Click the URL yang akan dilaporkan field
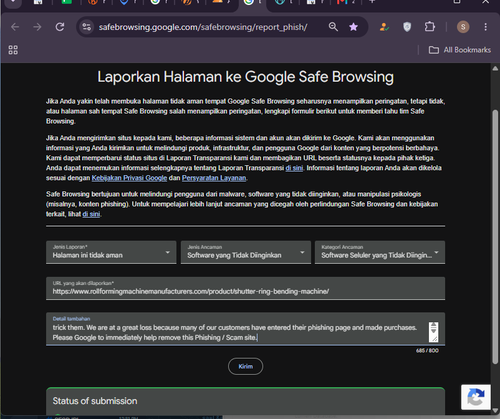 pyautogui.click(x=245, y=288)
